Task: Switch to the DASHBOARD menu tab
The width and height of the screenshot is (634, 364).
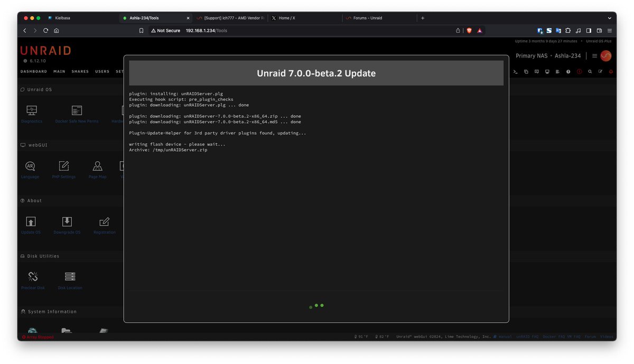Action: coord(33,71)
